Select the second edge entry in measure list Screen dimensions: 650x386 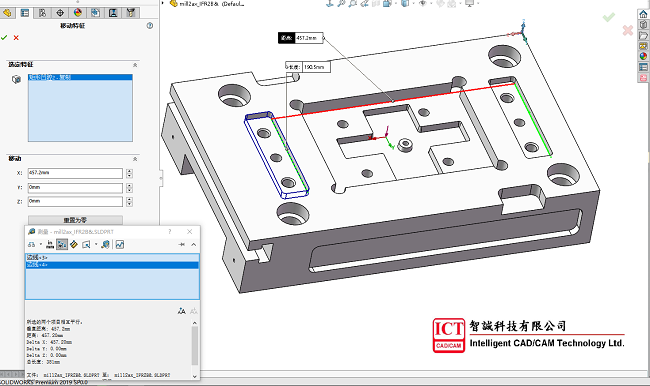[x=112, y=265]
